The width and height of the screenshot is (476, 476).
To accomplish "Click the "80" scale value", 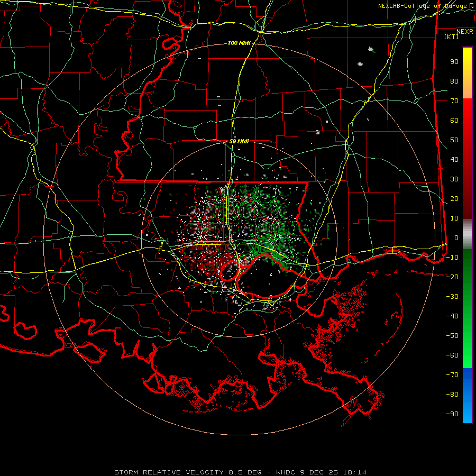I will point(454,81).
